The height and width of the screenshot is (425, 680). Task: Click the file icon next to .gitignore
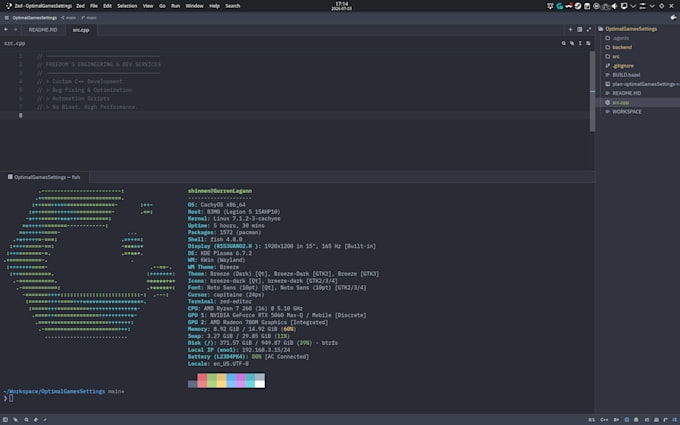(x=608, y=65)
